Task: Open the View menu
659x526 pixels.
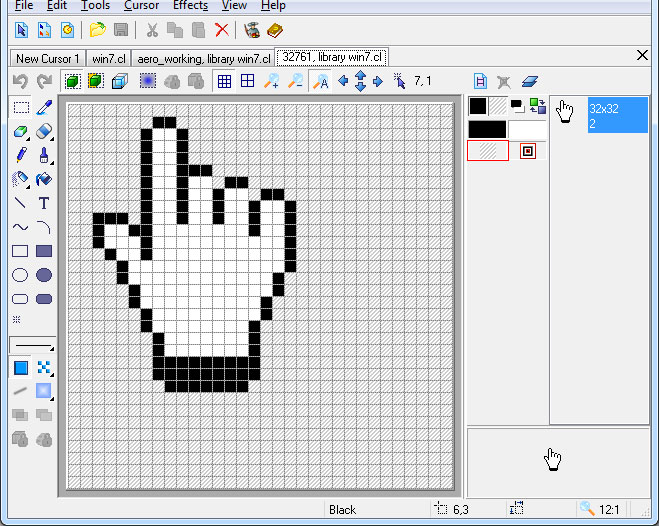Action: pyautogui.click(x=234, y=5)
